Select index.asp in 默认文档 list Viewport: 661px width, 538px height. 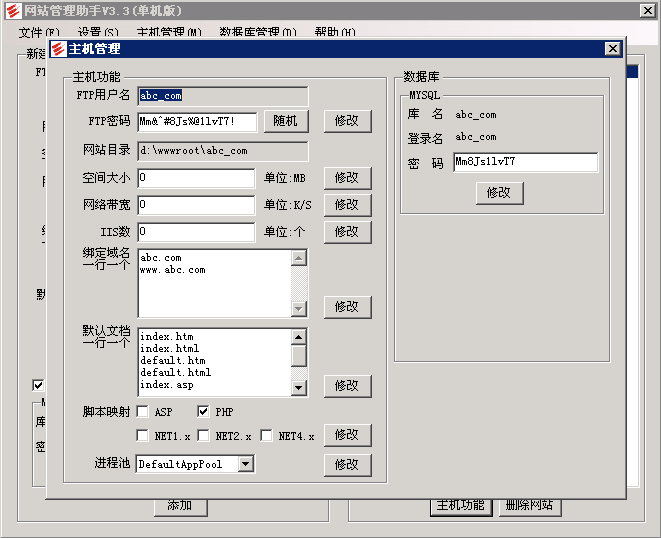click(x=167, y=385)
